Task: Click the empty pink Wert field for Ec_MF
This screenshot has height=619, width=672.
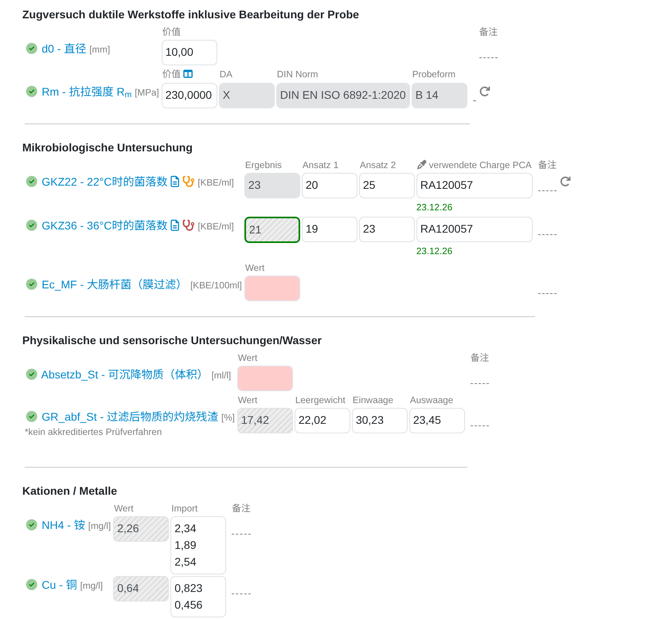Action: [x=272, y=288]
